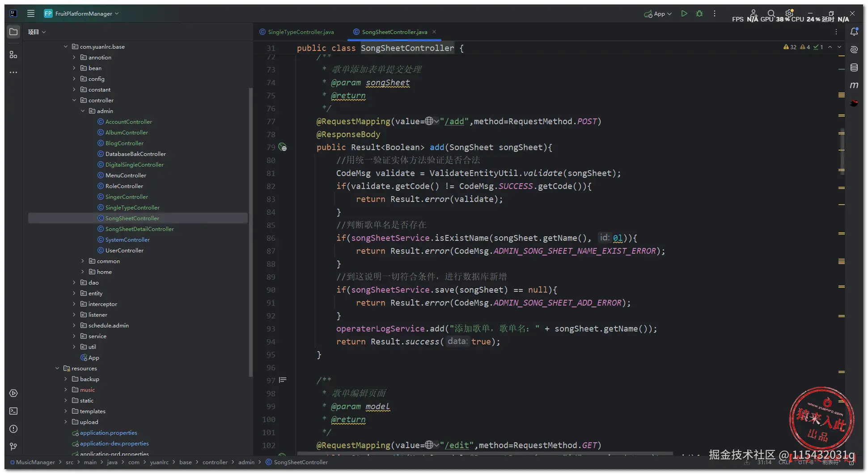The image size is (868, 474).
Task: Debug the App configuration with bug icon
Action: click(699, 13)
